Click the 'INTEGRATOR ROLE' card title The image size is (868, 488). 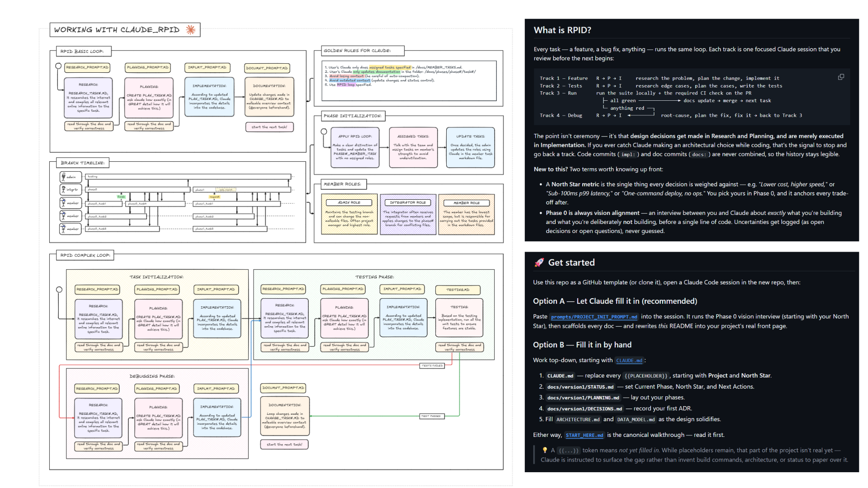pos(408,203)
